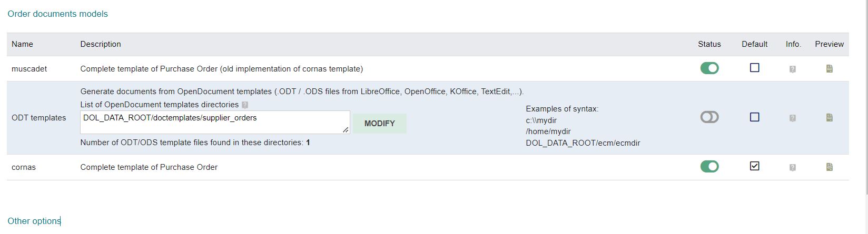Click the text area resize handle

coord(346,129)
